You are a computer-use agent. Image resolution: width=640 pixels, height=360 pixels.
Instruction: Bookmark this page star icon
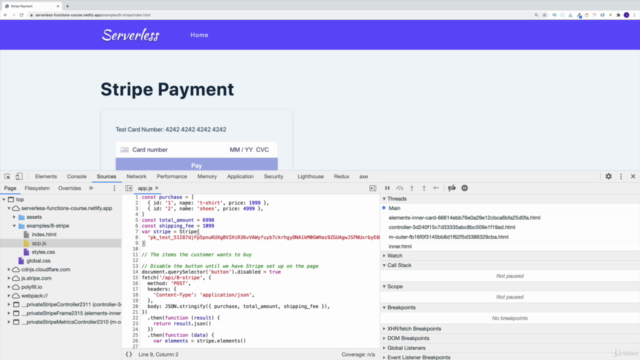(544, 15)
